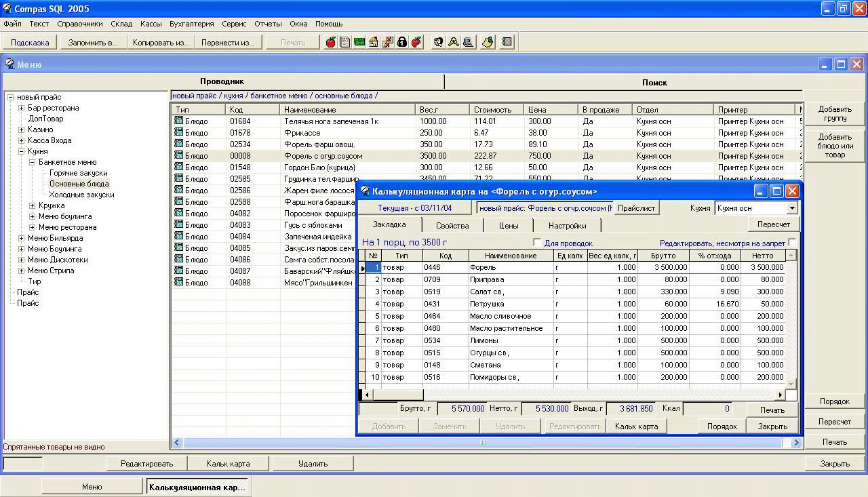Click the gray notebook toolbar icon
Viewport: 868px width, 497px height.
coord(507,42)
